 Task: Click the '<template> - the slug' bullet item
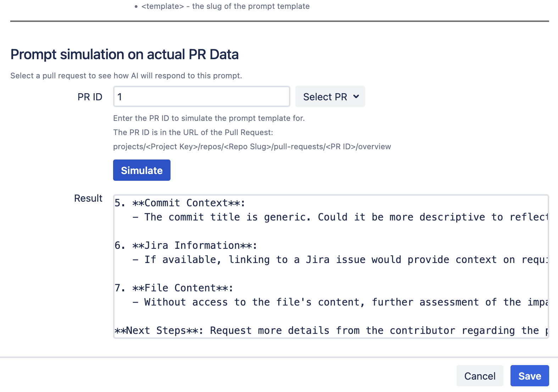[x=225, y=6]
